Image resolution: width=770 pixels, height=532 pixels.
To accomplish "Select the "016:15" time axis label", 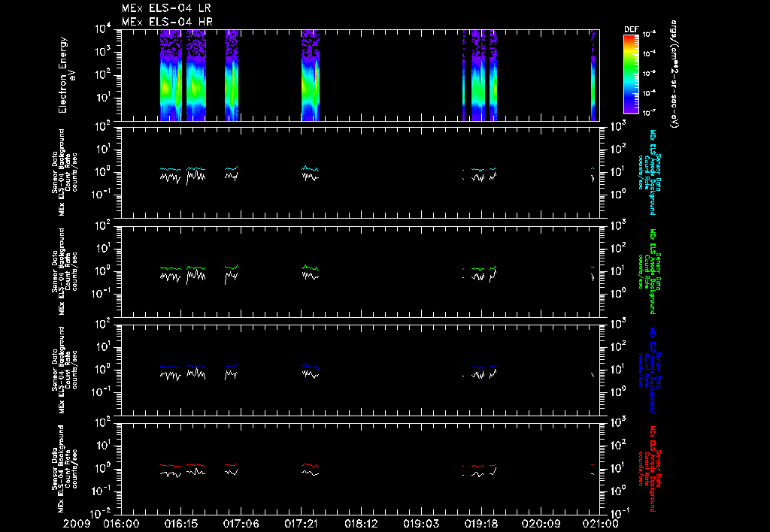I will [181, 524].
